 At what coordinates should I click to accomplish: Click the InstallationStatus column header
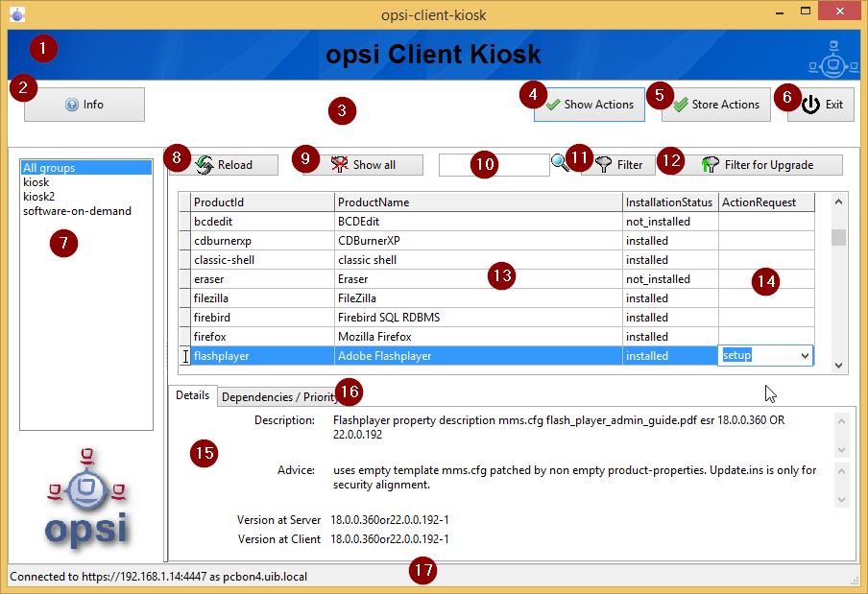[x=670, y=202]
